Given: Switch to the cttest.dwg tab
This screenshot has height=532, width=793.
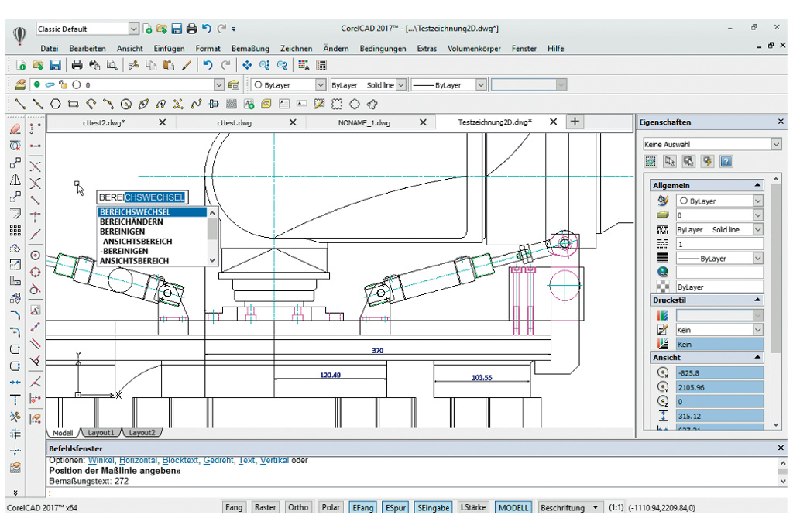Looking at the screenshot, I should pos(235,122).
